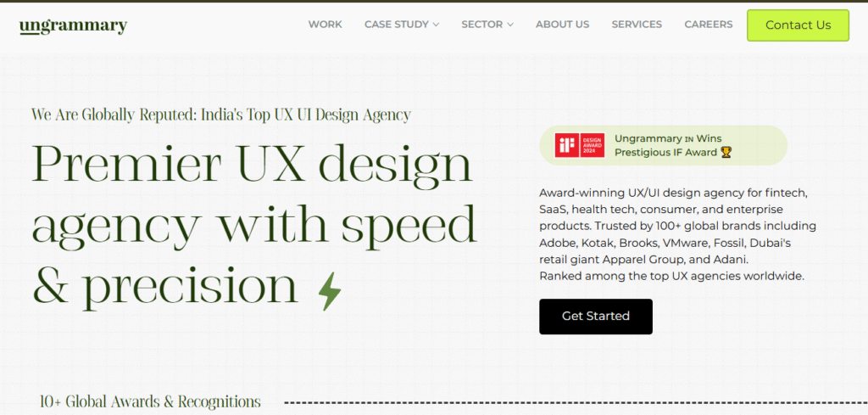Open the WORK nav item

pos(325,25)
